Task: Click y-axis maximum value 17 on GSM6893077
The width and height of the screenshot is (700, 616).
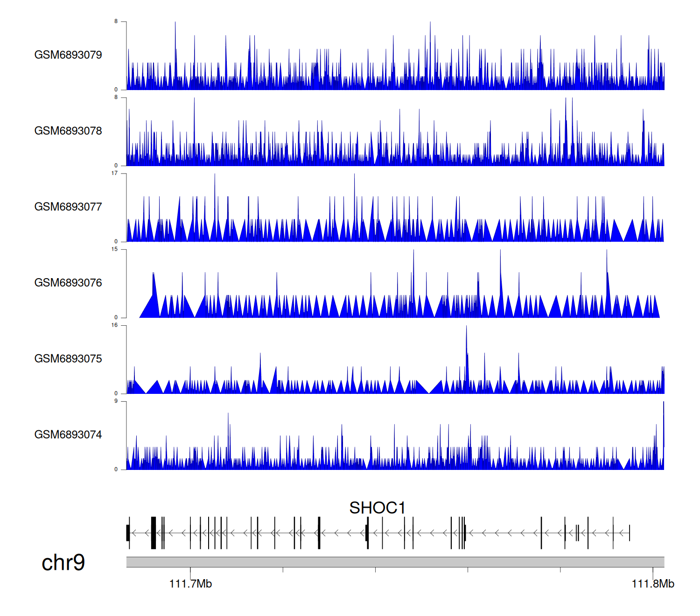Action: click(114, 174)
